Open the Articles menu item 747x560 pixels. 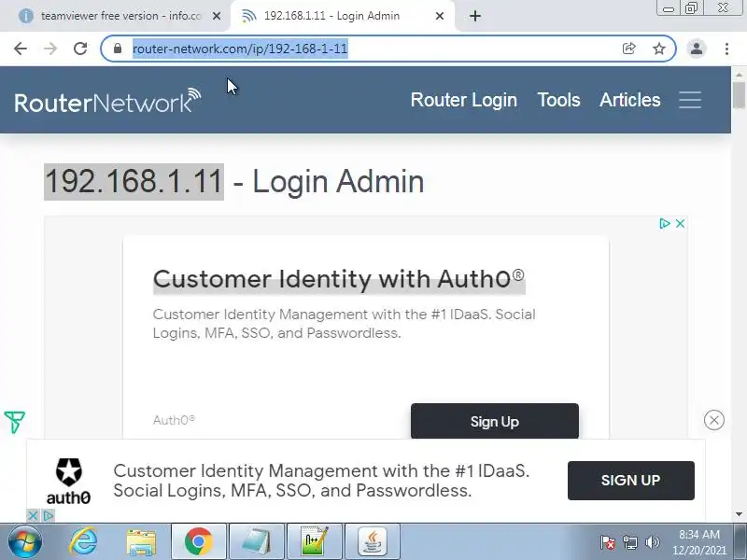(x=629, y=100)
